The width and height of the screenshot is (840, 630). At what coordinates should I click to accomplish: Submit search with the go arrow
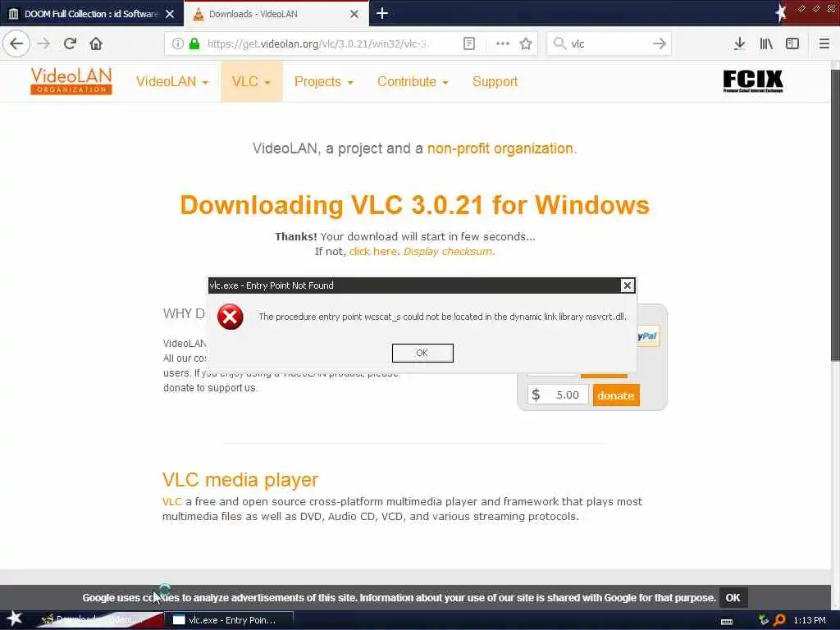click(x=659, y=43)
